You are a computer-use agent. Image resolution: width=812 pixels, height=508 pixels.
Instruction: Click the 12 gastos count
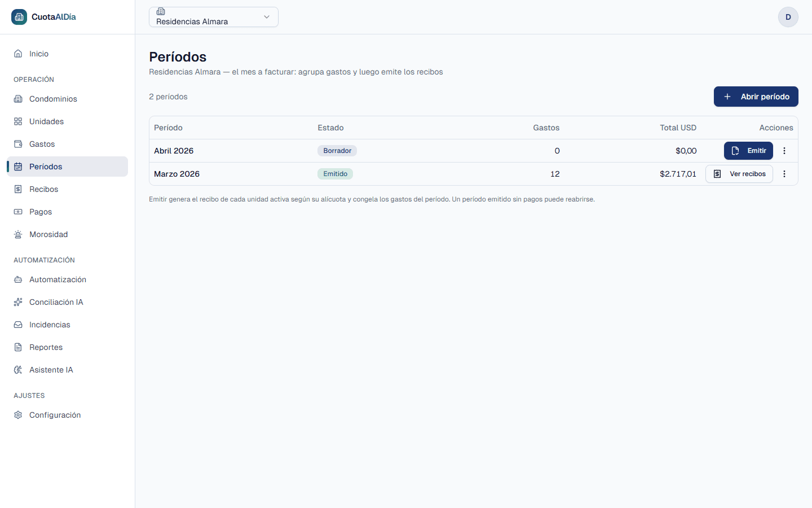tap(555, 174)
